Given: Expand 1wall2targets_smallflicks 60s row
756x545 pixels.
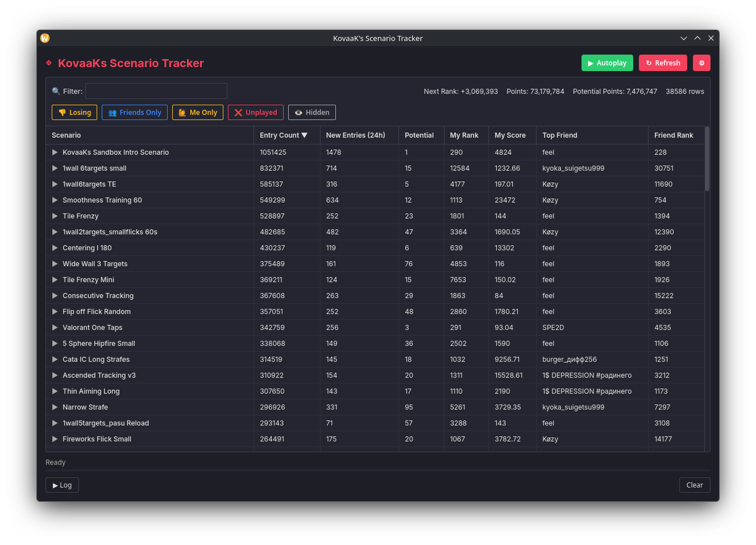Looking at the screenshot, I should point(55,232).
